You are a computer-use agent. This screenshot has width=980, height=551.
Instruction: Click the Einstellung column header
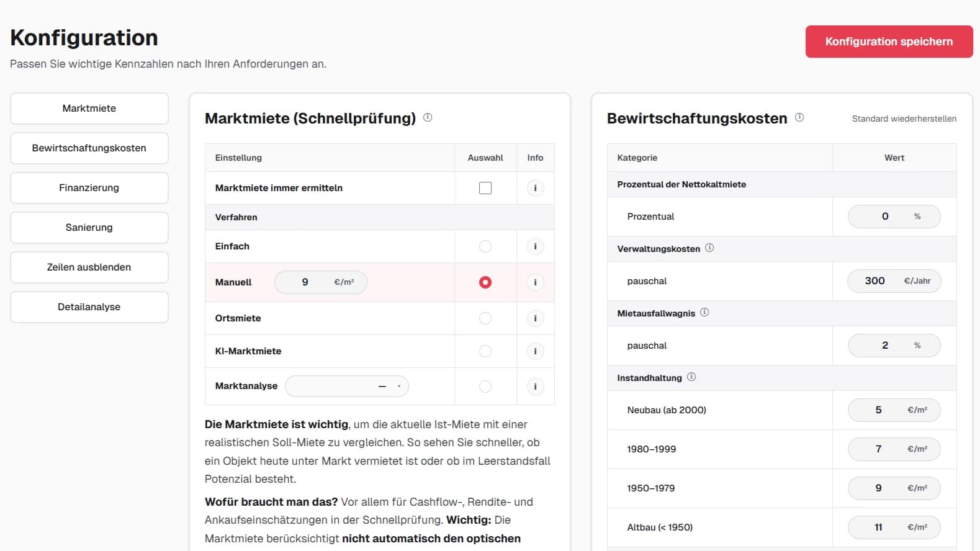(x=238, y=158)
